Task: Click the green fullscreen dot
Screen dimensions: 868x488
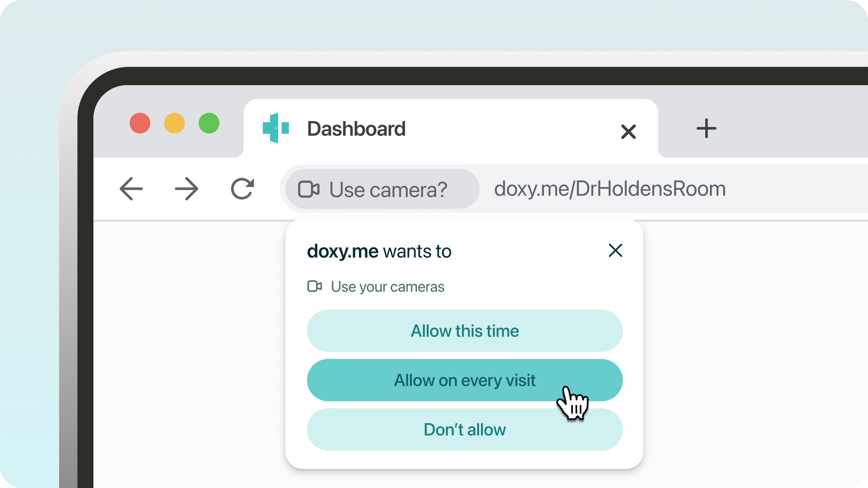Action: (x=209, y=123)
